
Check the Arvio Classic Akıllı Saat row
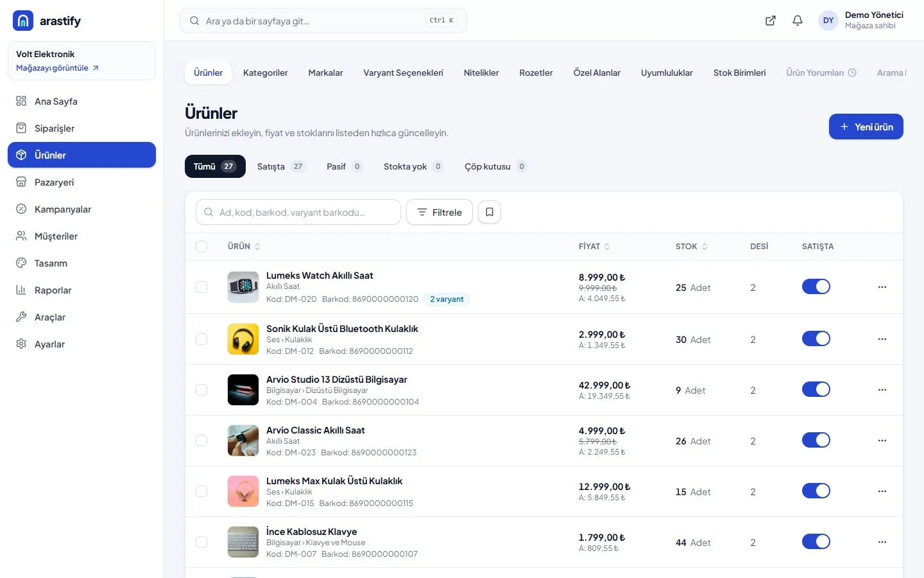201,441
